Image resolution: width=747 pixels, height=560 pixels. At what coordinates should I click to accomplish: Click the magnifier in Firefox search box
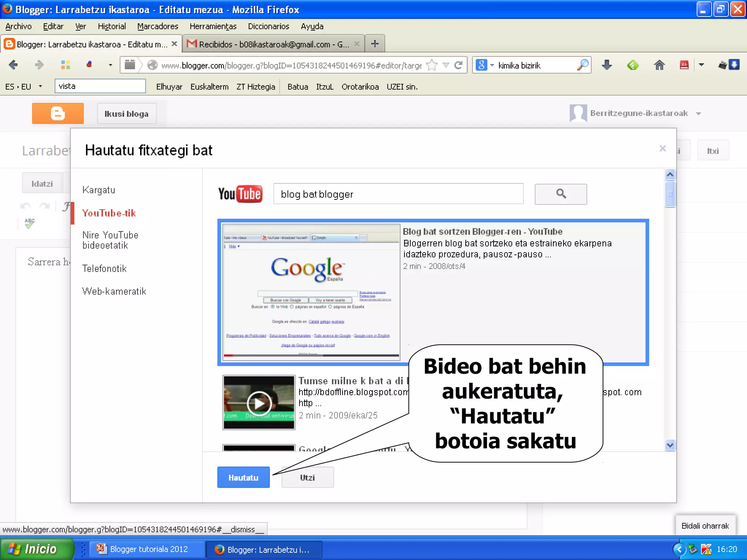(x=582, y=65)
